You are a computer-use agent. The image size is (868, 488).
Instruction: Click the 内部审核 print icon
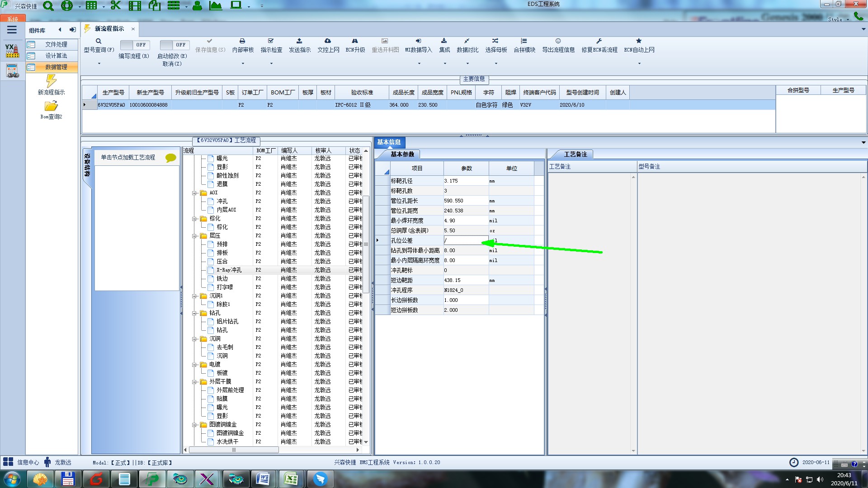[242, 41]
